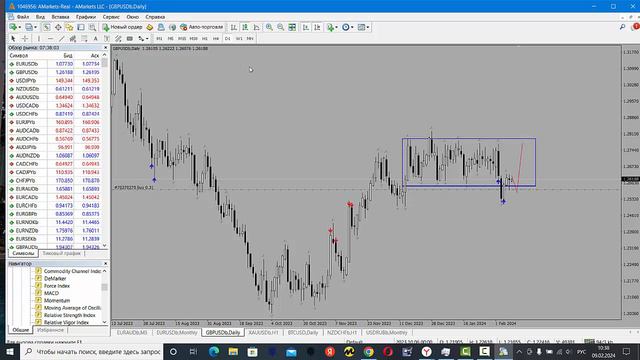The height and width of the screenshot is (360, 640).
Task: Tile chart windows icon
Action: pyautogui.click(x=292, y=27)
